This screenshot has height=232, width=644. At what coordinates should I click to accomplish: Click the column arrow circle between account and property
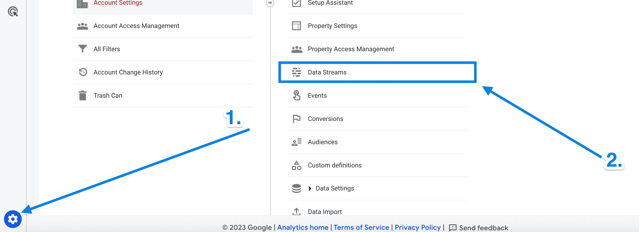[270, 3]
